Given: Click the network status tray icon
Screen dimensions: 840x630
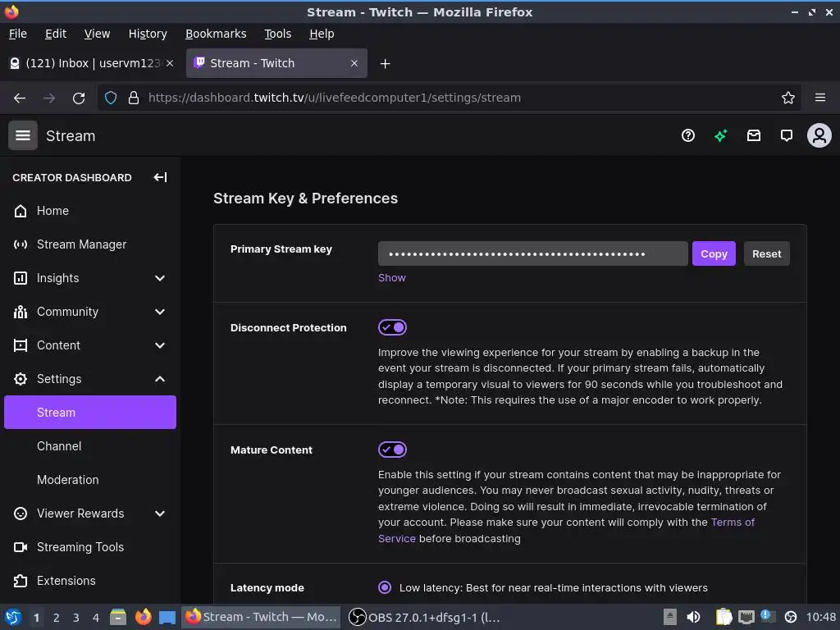Looking at the screenshot, I should (x=746, y=617).
